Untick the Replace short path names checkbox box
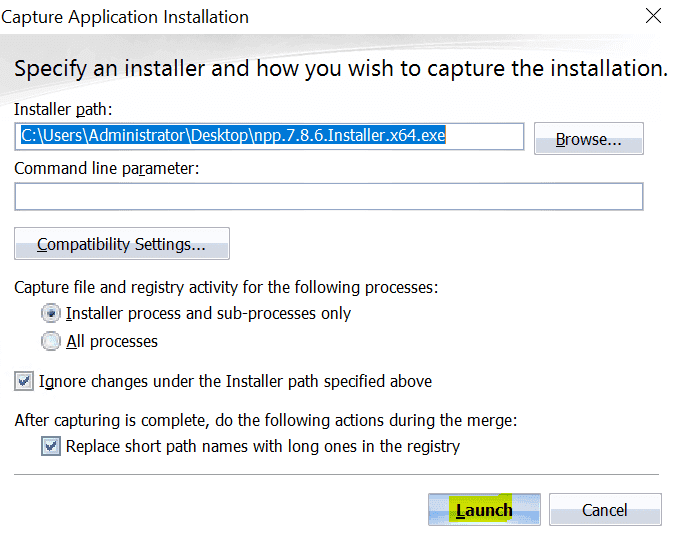The image size is (678, 541). point(51,446)
